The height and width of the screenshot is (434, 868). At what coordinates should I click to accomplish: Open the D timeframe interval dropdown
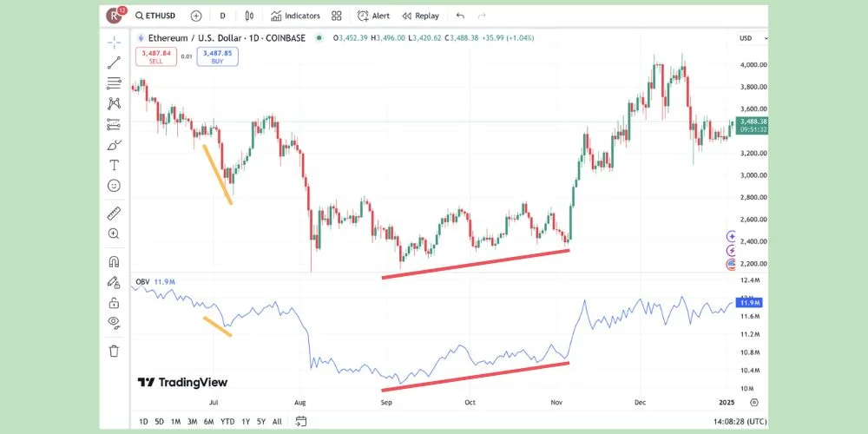tap(222, 16)
